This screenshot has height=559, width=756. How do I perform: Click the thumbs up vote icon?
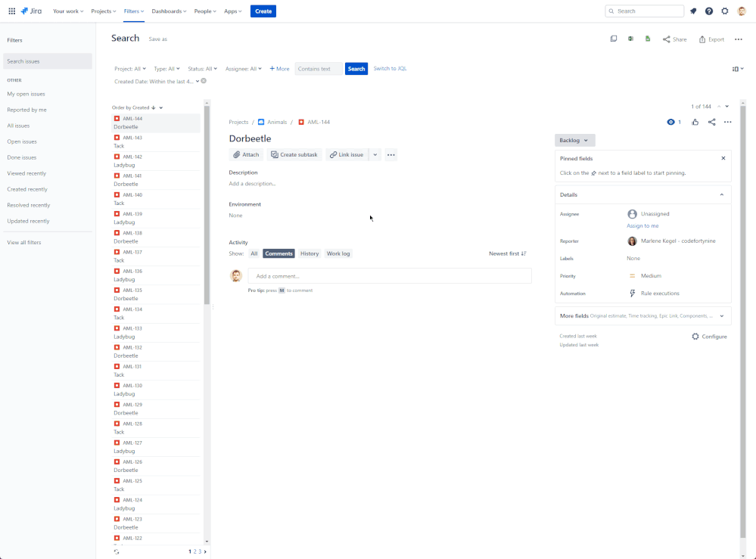pos(695,122)
